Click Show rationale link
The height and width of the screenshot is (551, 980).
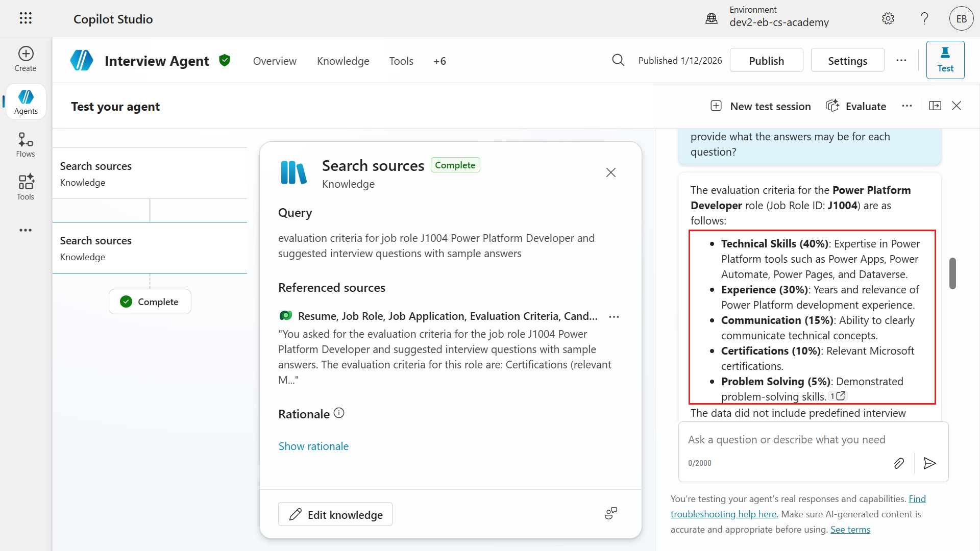[x=313, y=446]
